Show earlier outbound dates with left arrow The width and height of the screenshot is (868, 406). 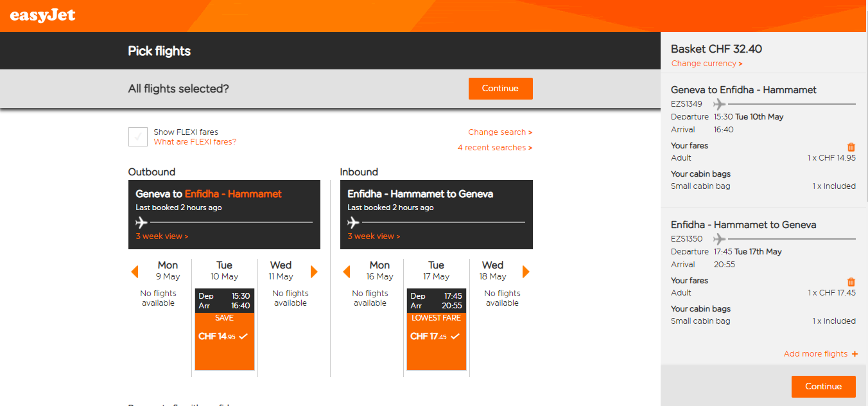click(135, 272)
